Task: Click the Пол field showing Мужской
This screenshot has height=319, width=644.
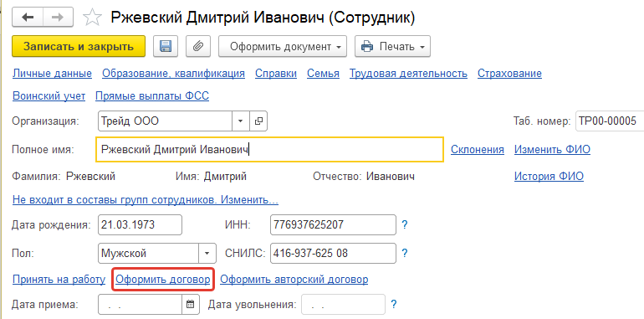Action: coord(149,253)
